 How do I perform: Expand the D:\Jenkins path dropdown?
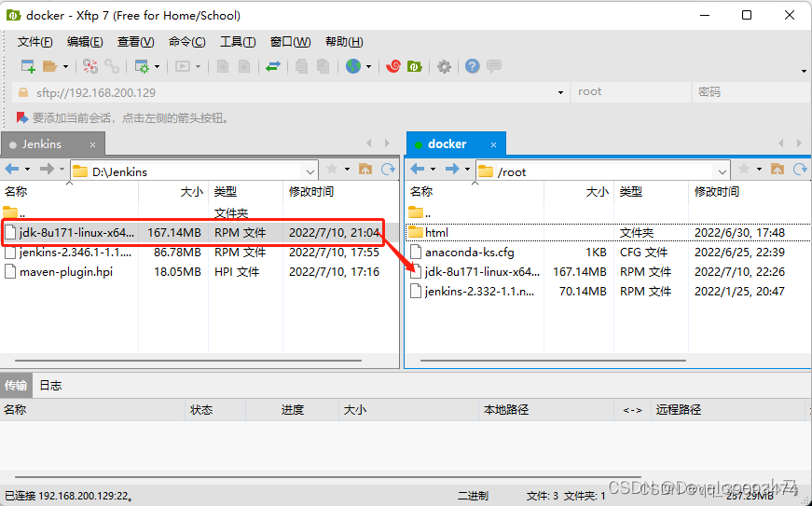pyautogui.click(x=310, y=171)
